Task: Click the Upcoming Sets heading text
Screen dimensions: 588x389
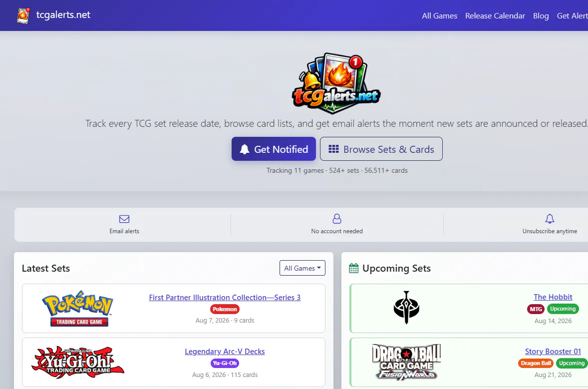Action: click(396, 268)
